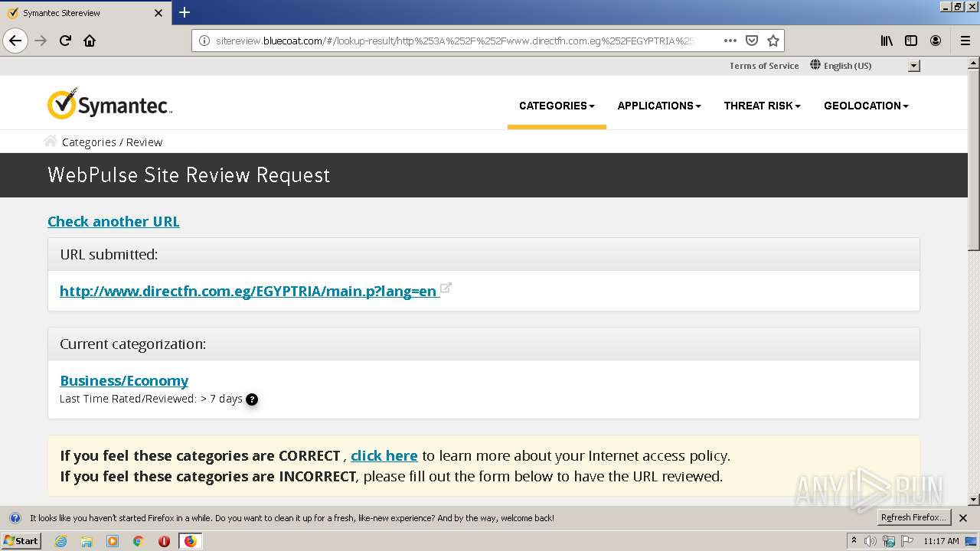Click the browser forward arrow
This screenshot has width=980, height=551.
click(41, 41)
